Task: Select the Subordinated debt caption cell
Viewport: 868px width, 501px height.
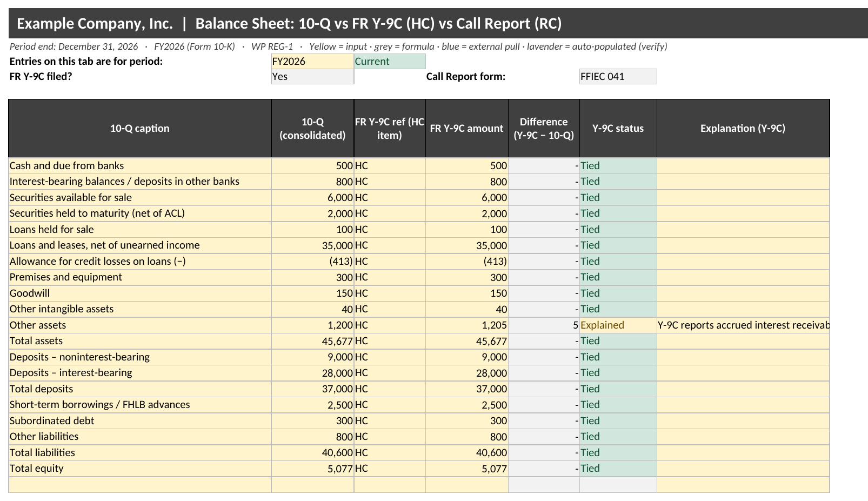Action: [140, 421]
